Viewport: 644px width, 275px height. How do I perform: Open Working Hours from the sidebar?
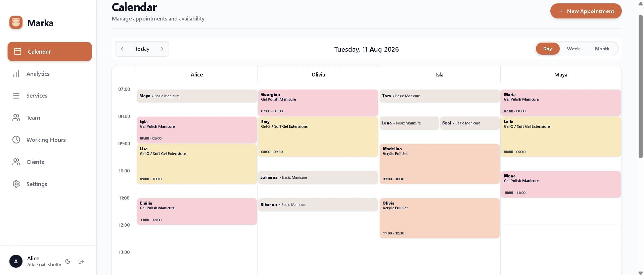50,140
